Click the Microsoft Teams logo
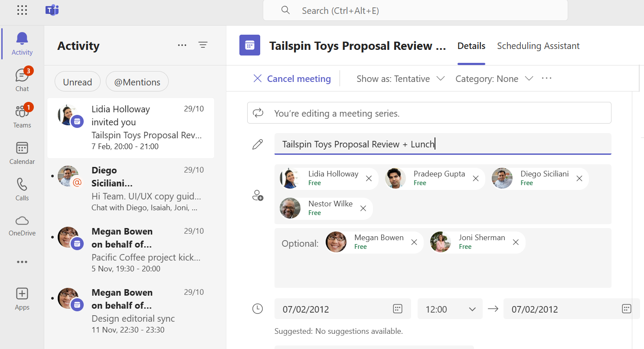 tap(52, 10)
